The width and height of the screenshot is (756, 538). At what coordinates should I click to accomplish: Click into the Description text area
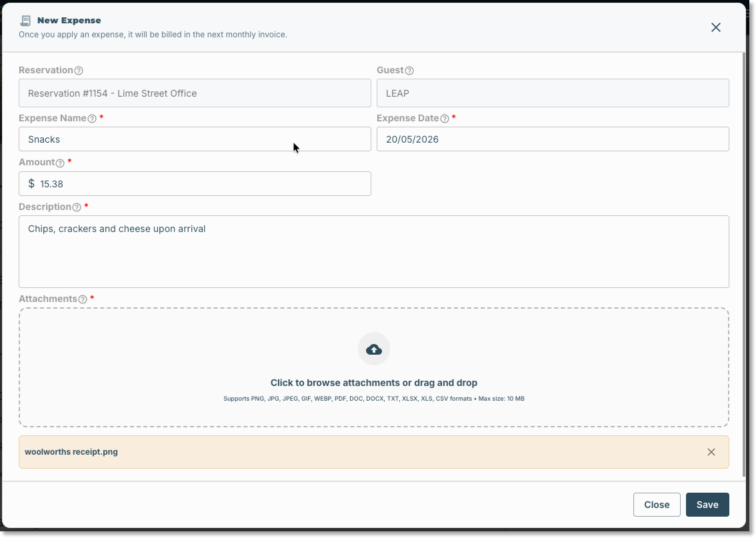click(x=373, y=251)
